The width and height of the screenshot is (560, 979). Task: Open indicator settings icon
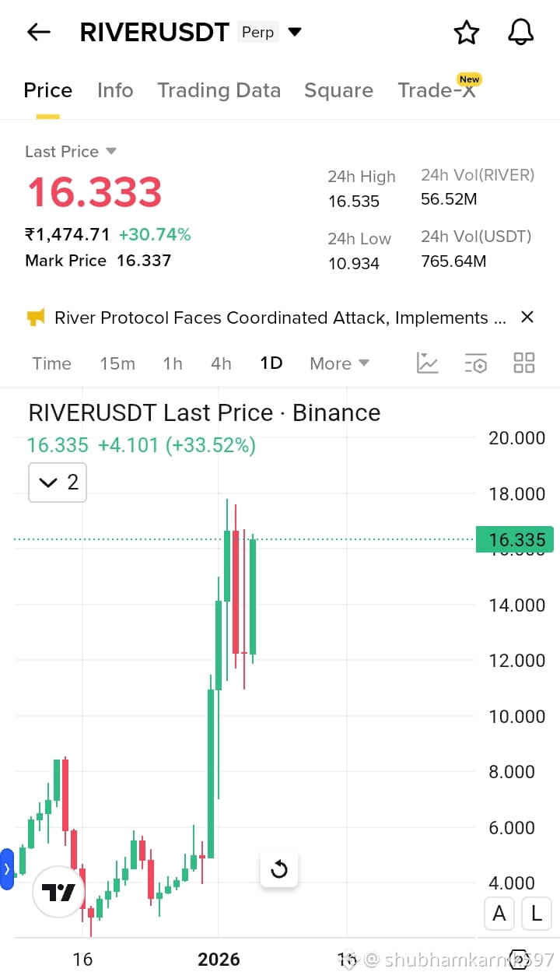click(x=475, y=363)
